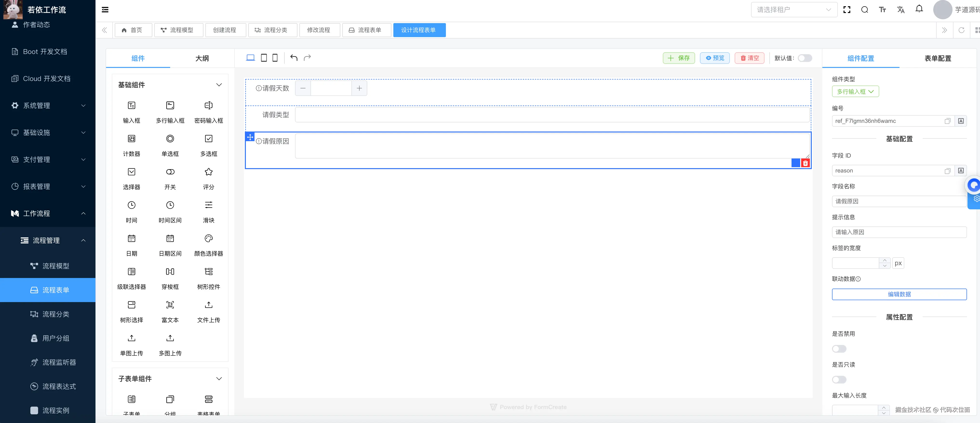Toggle the 默认值 switch
This screenshot has width=980, height=423.
[x=805, y=58]
